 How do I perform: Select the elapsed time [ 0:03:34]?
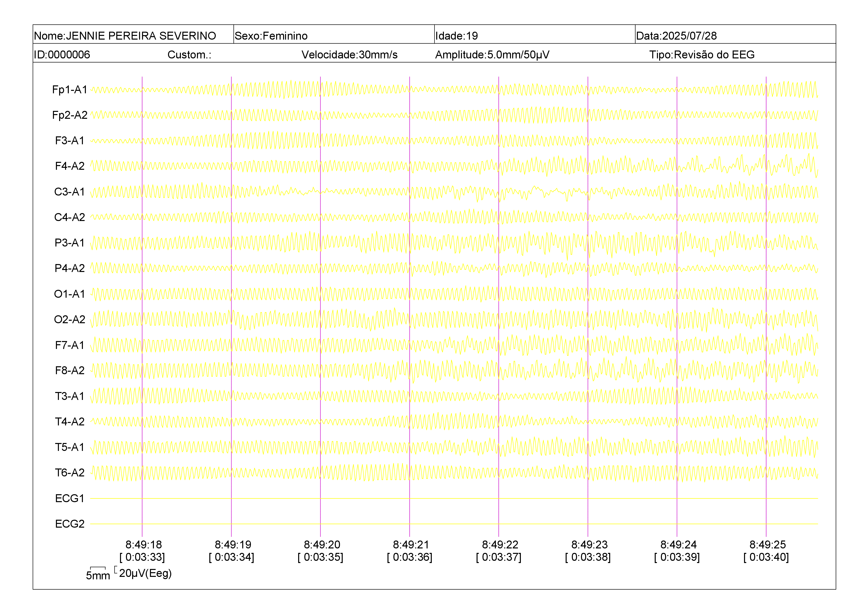(x=231, y=557)
